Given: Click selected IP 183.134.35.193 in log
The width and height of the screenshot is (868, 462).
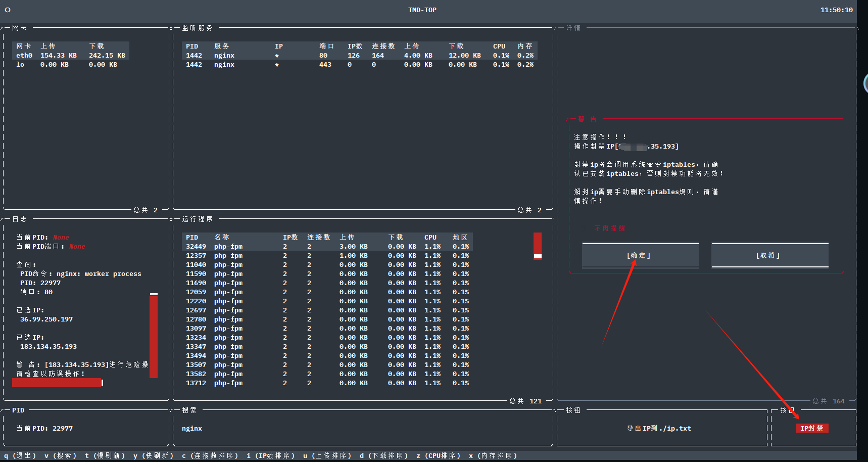Looking at the screenshot, I should 49,347.
